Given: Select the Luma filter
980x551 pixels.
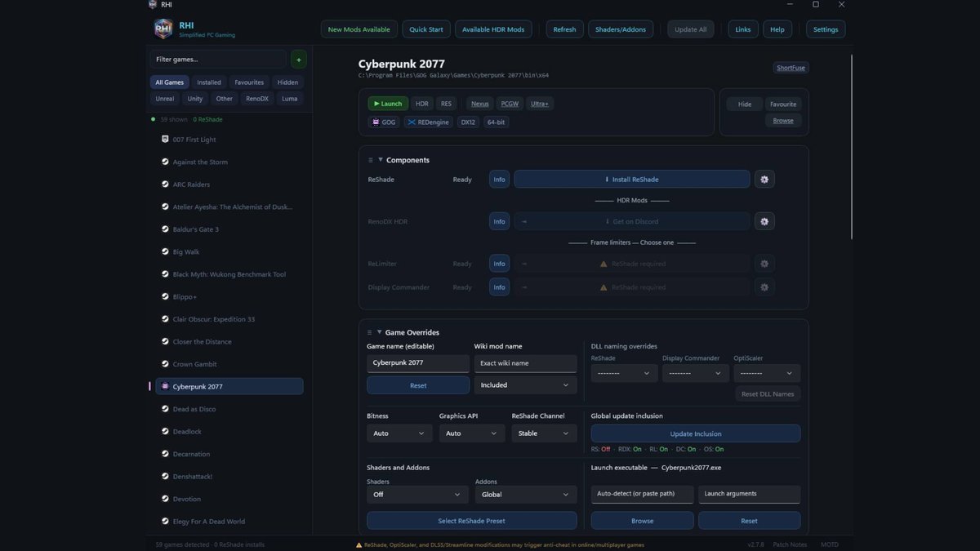Looking at the screenshot, I should pos(289,99).
